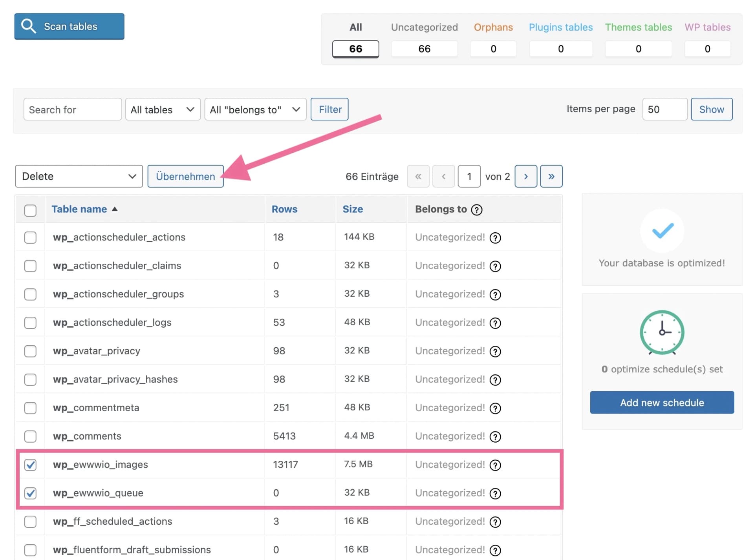The width and height of the screenshot is (754, 560).
Task: Click Add new schedule
Action: (x=662, y=402)
